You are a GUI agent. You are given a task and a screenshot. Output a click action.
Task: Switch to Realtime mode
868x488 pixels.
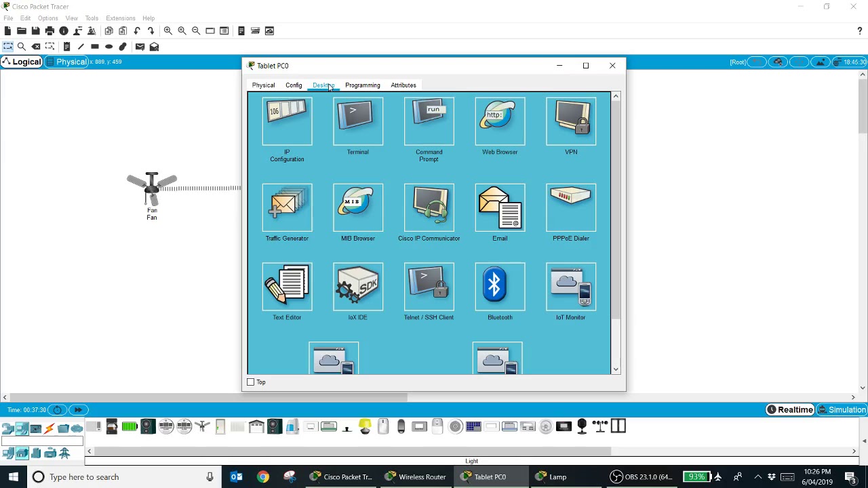click(790, 409)
